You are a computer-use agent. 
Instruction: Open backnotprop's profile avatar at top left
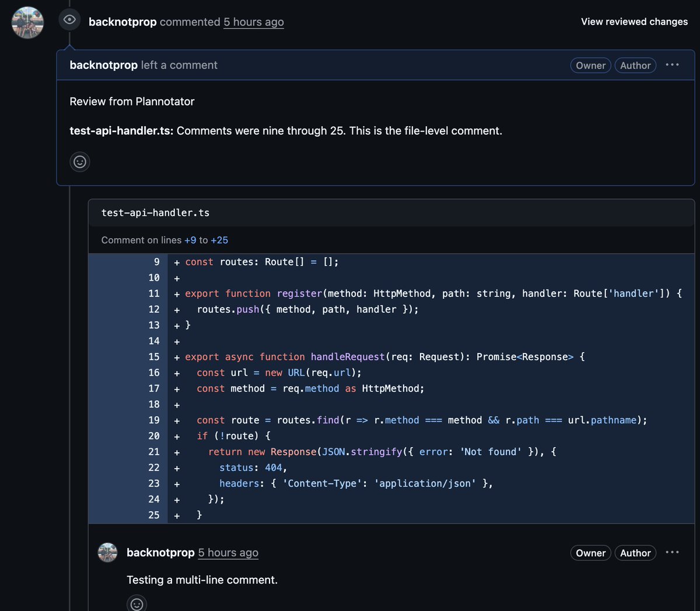[x=27, y=22]
